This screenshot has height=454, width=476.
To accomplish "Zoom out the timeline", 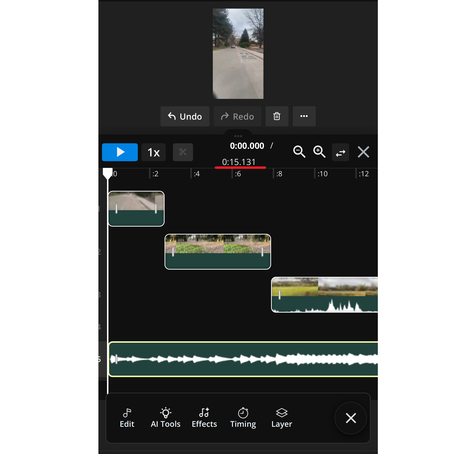I will [299, 152].
